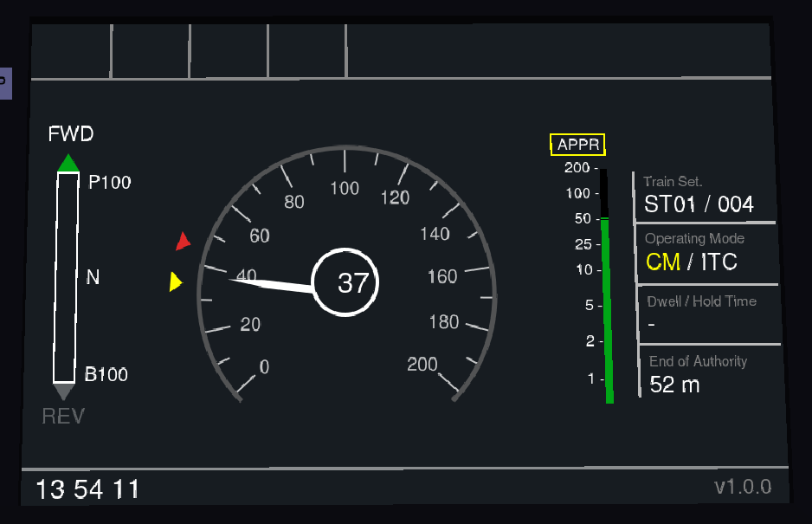Select the yellow triangle target speed marker
Screen dimensions: 812x524
click(x=176, y=281)
